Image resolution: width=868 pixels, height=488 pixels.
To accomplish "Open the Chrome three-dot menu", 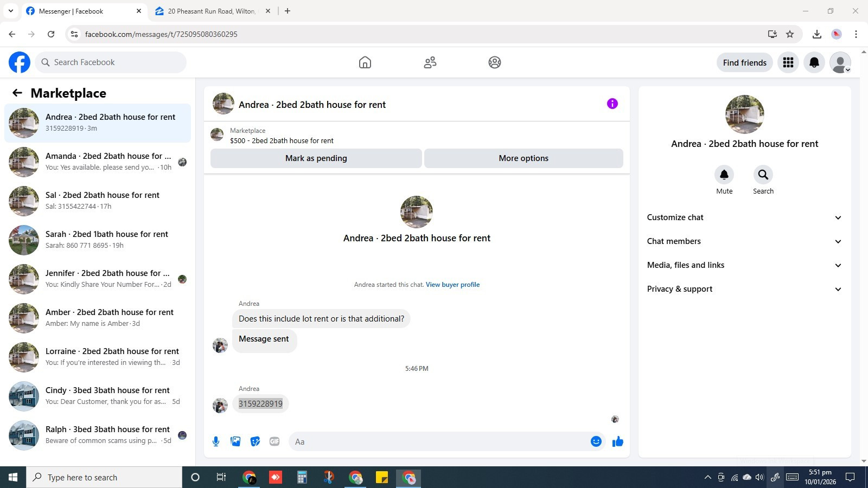I will click(856, 34).
